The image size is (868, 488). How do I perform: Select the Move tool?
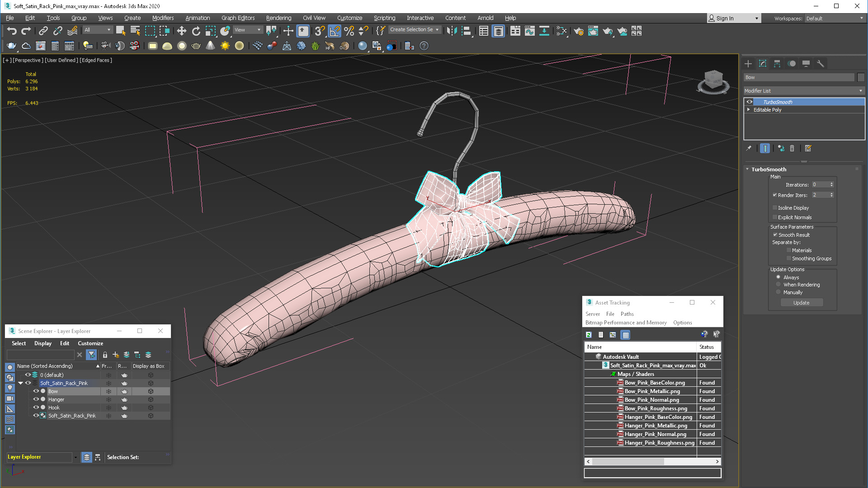[181, 31]
